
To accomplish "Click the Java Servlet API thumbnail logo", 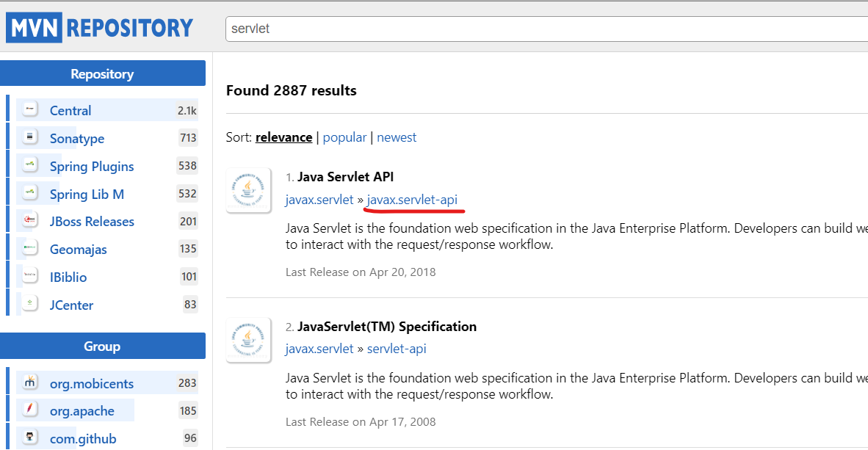I will pyautogui.click(x=248, y=190).
